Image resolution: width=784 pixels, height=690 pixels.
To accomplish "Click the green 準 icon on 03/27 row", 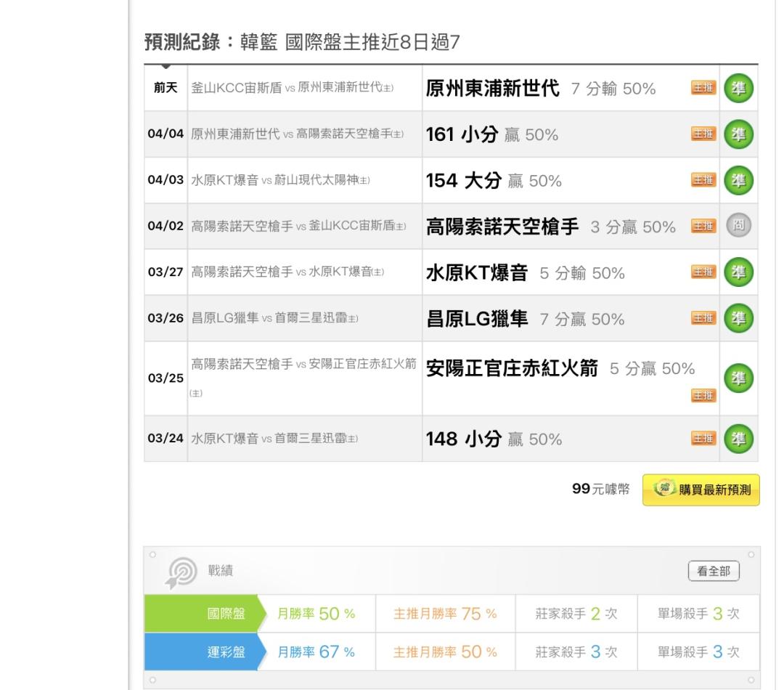I will [x=739, y=272].
